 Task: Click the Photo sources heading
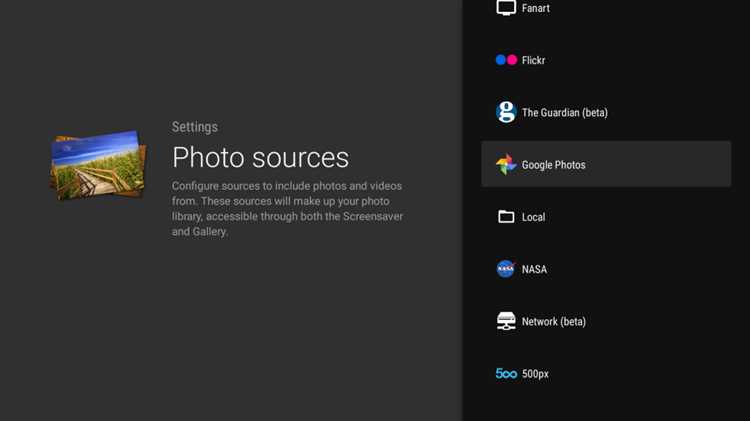[x=260, y=157]
